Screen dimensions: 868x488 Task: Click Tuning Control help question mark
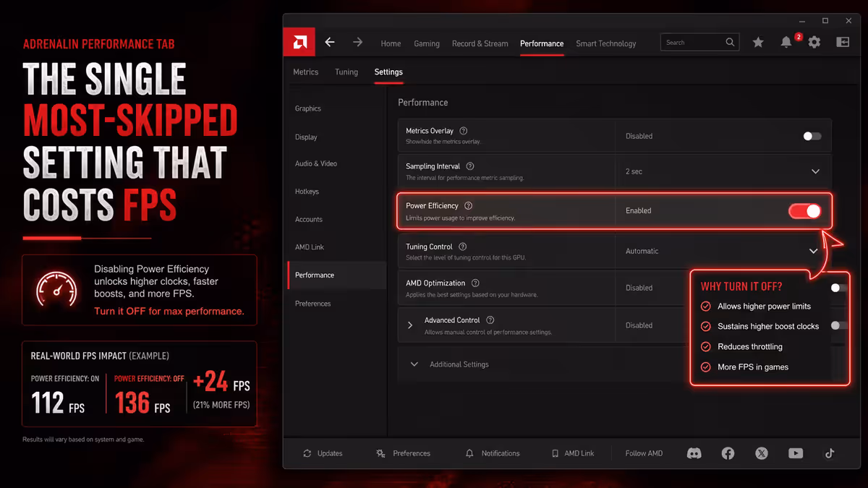point(463,247)
